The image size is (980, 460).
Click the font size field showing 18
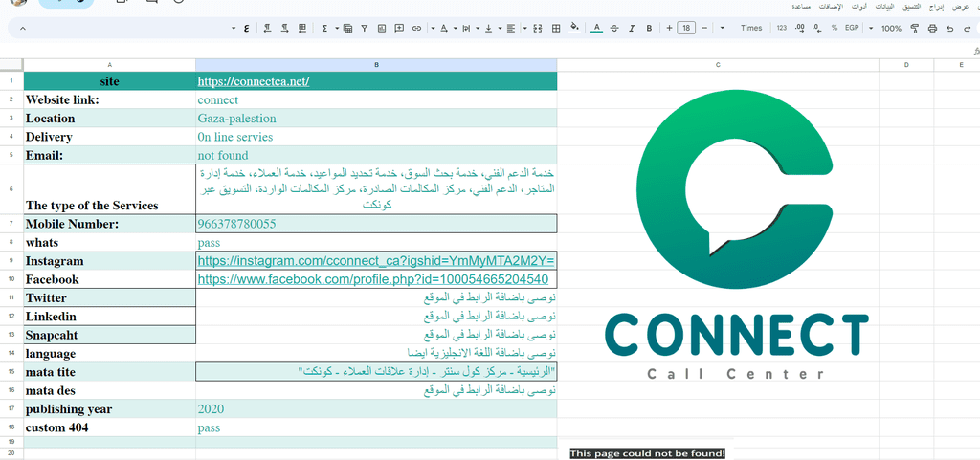pos(687,28)
